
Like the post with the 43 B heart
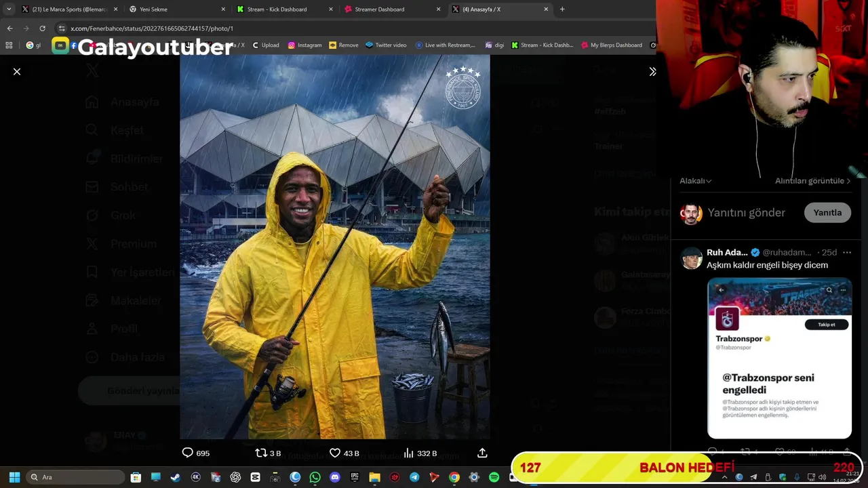point(344,453)
